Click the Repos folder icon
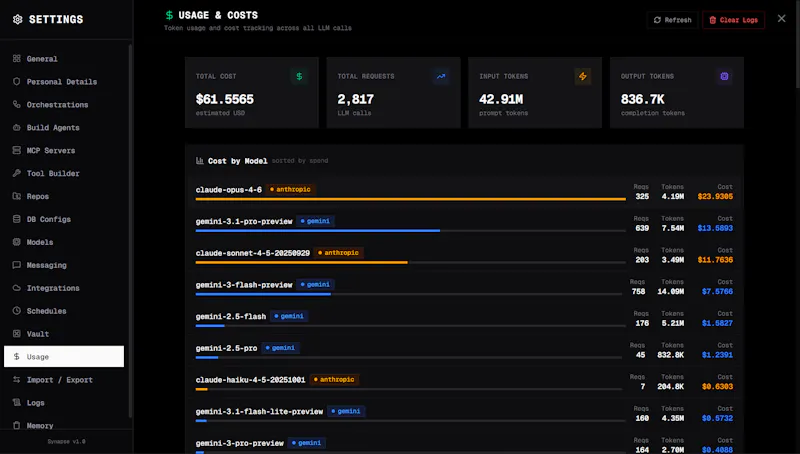The height and width of the screenshot is (454, 800). (16, 196)
